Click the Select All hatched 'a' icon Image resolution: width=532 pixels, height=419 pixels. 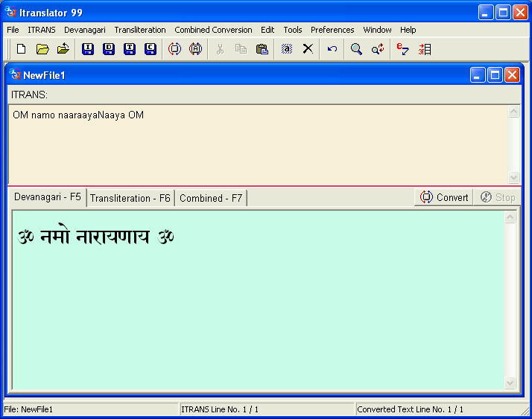287,49
